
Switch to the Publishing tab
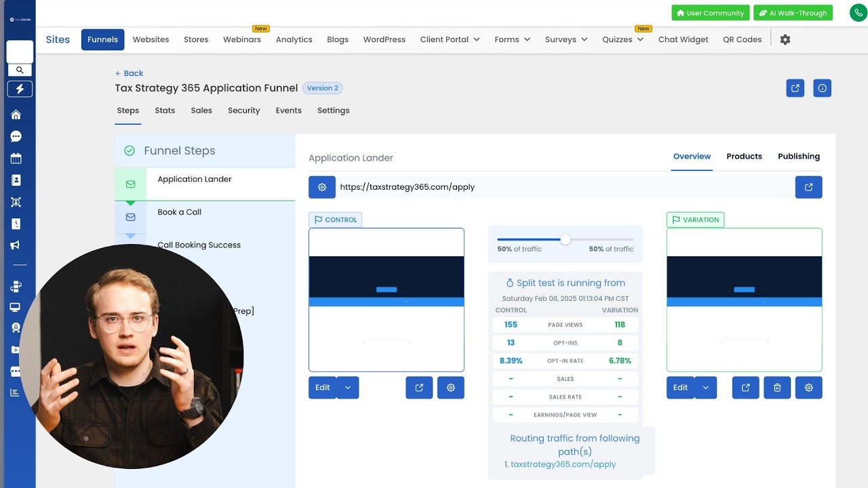pyautogui.click(x=799, y=156)
